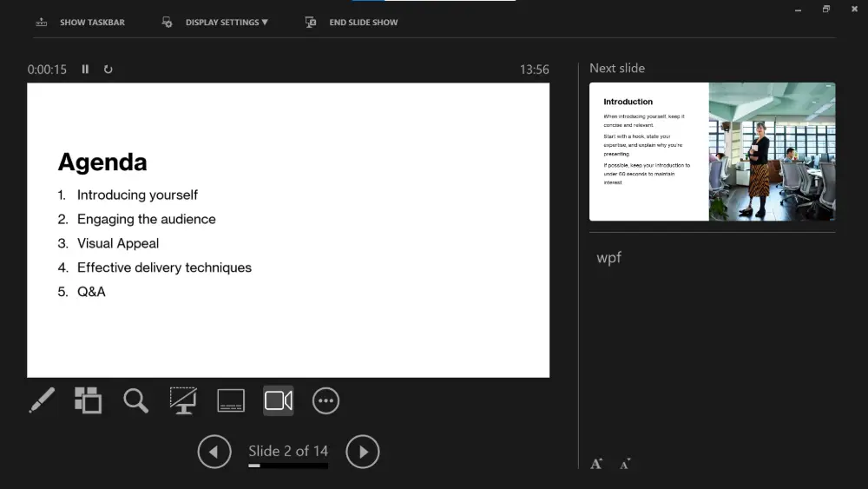Toggle the camera icon below slide

(279, 400)
